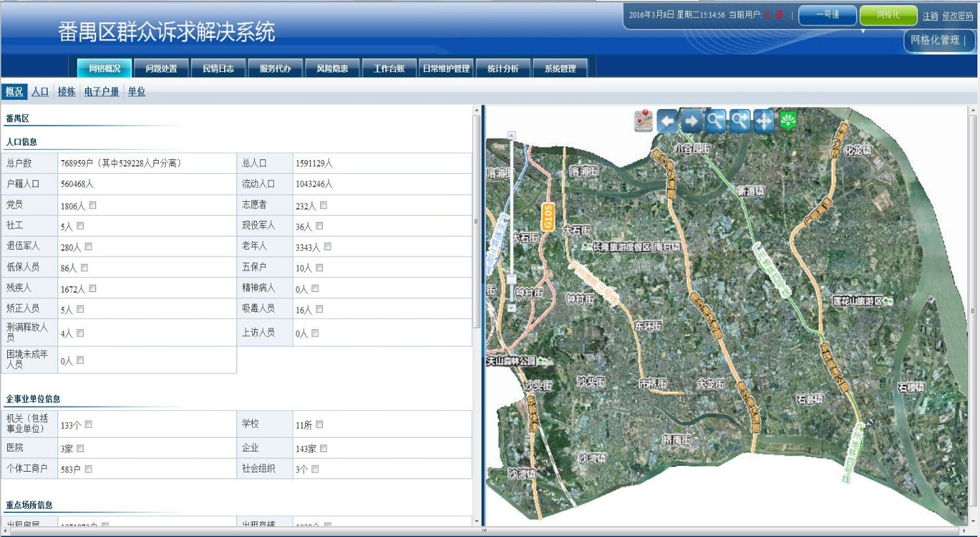Viewport: 980px width, 537px height.
Task: Click the map markers icon
Action: (644, 121)
